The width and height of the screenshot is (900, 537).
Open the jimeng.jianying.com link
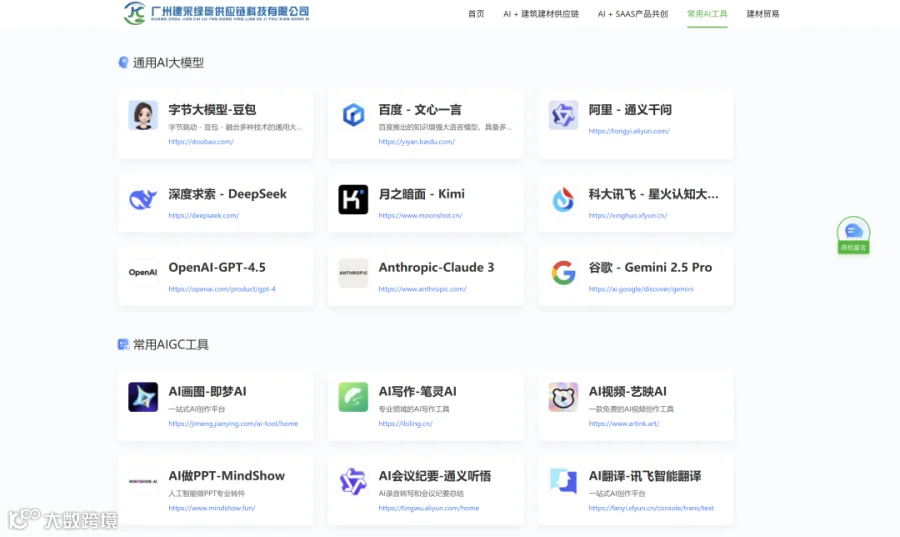tap(233, 424)
